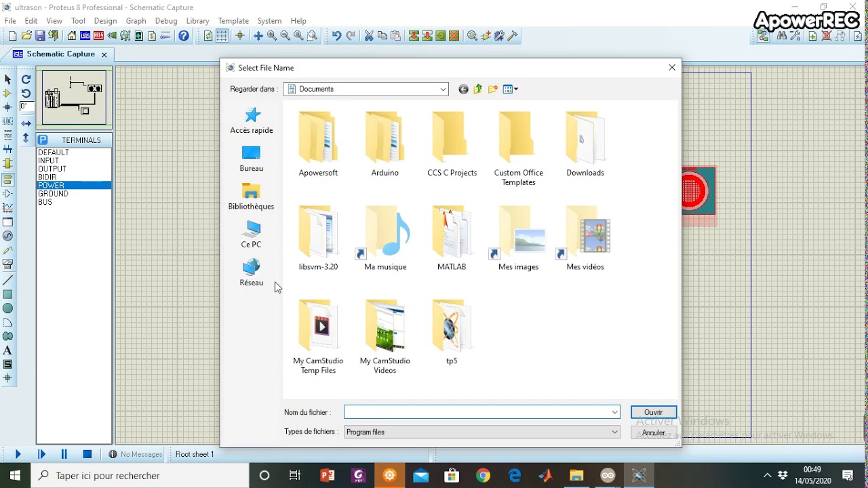868x488 pixels.
Task: Choose the Generator Mode sine icon
Action: coord(7,236)
